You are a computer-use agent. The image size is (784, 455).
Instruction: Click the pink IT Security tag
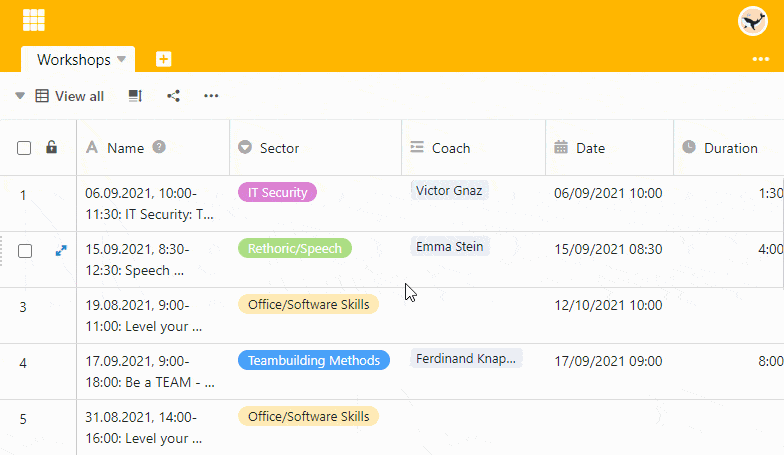tap(277, 192)
